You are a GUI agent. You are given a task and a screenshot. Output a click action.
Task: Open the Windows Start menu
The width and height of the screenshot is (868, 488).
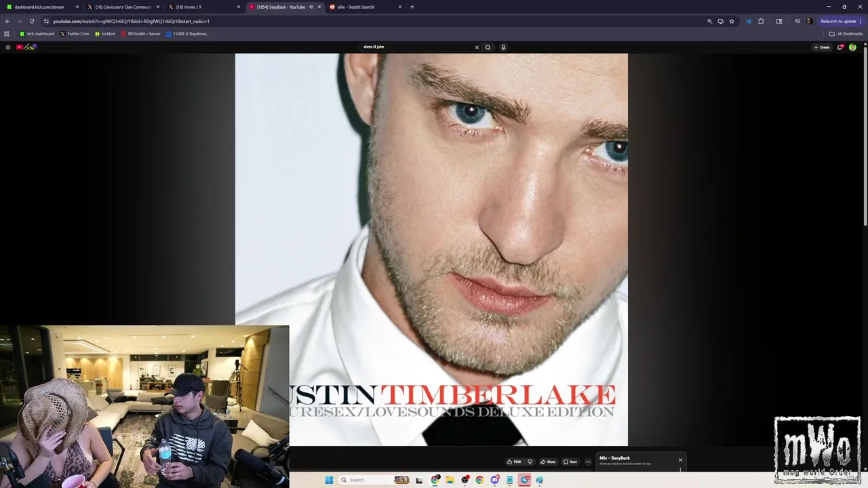pyautogui.click(x=329, y=480)
